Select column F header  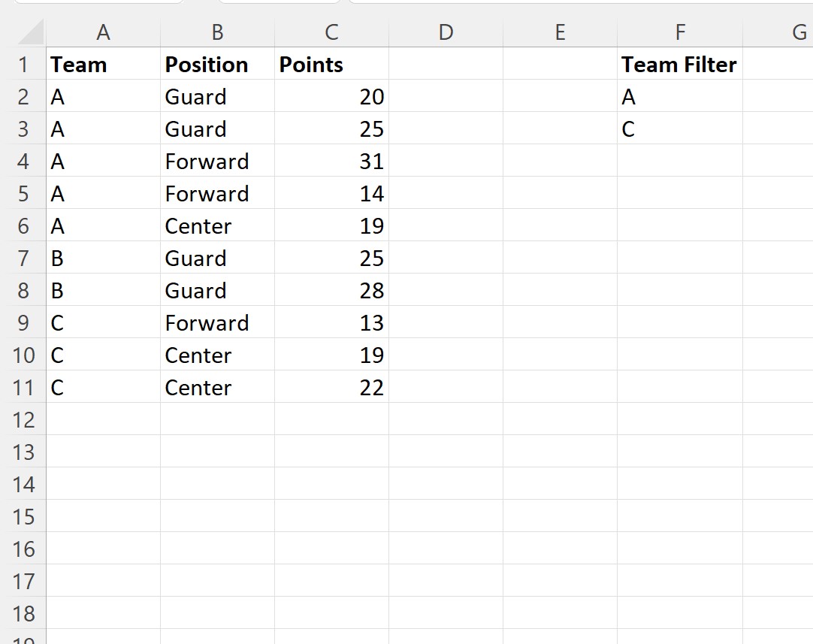[680, 32]
